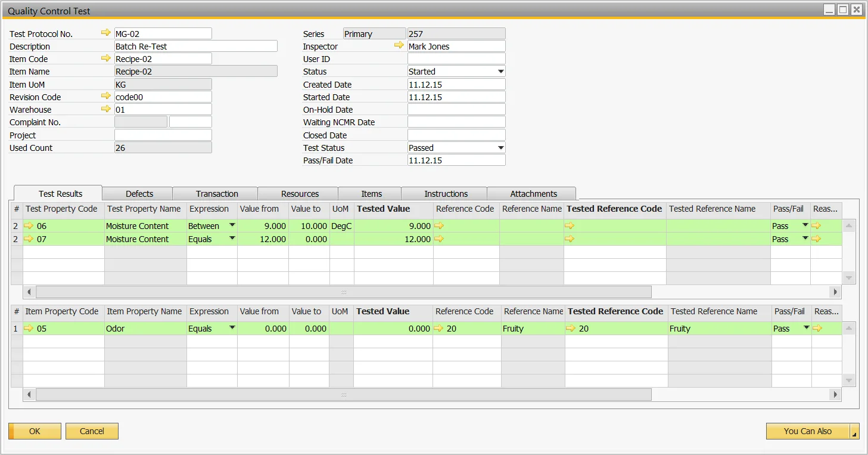868x455 pixels.
Task: Open the Between expression dropdown
Action: tap(232, 225)
